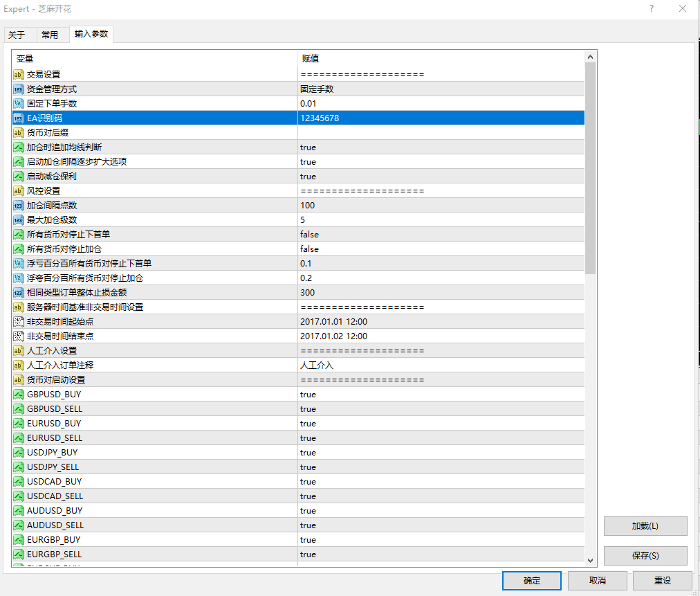The height and width of the screenshot is (596, 700).
Task: Click the bool icon beside USDCAD_SELL
Action: (x=18, y=496)
